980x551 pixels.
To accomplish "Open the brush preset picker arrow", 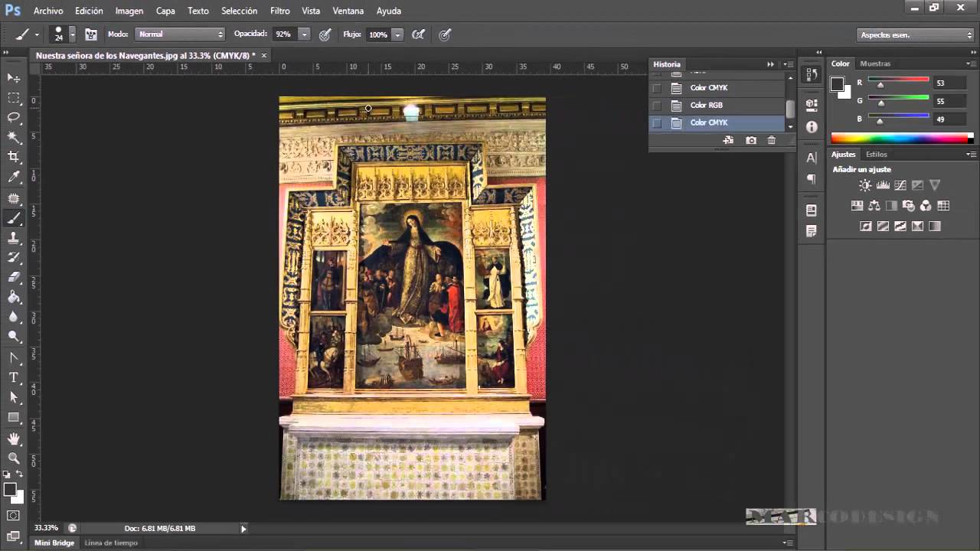I will (72, 34).
